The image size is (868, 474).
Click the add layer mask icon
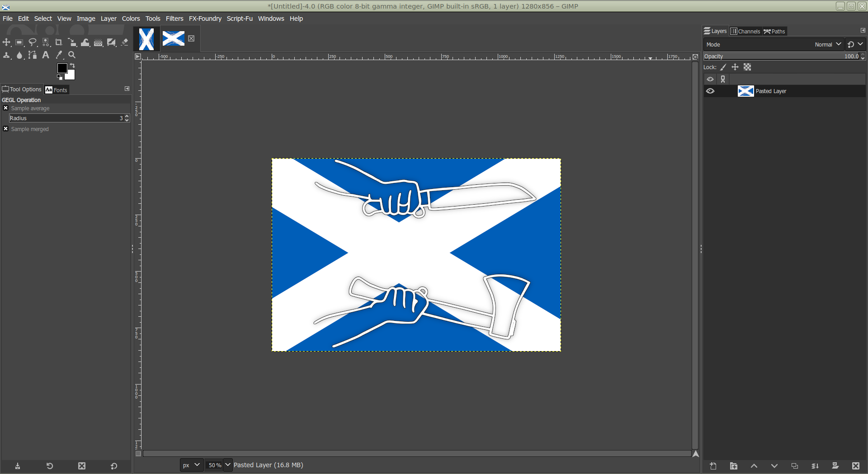coord(835,466)
